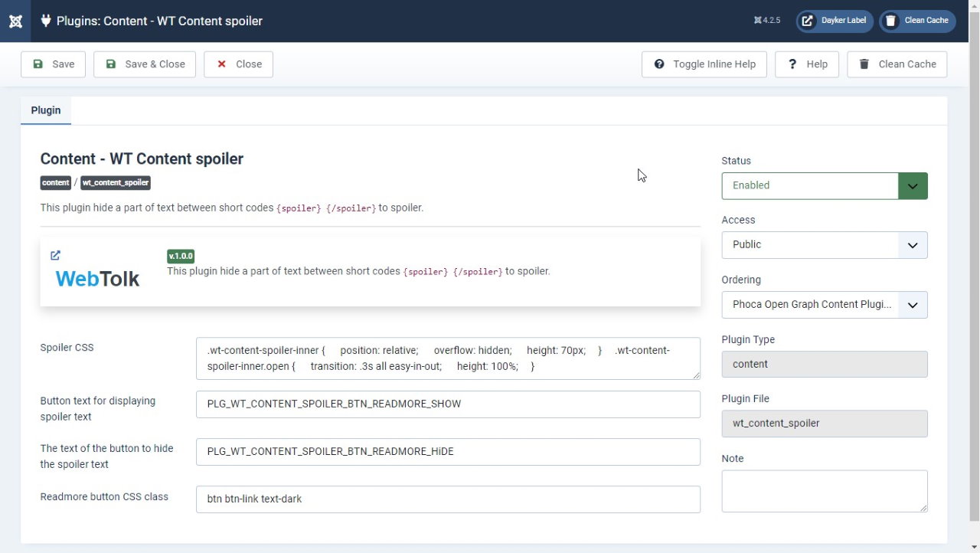980x553 pixels.
Task: Click the red Close button
Action: 238,64
